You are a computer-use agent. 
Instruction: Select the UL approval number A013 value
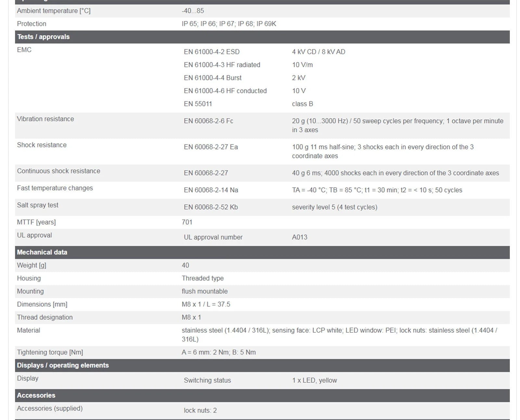tap(299, 237)
